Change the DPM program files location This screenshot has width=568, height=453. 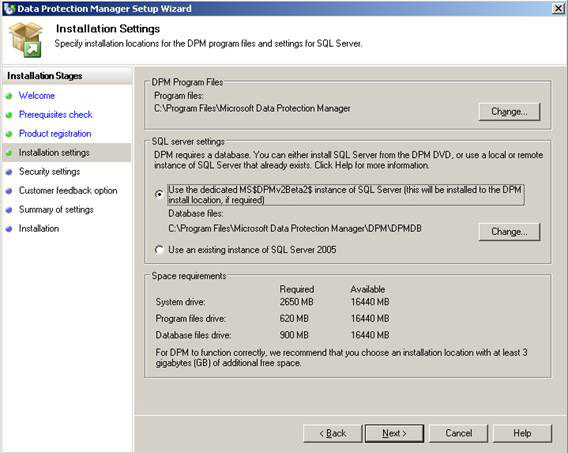click(509, 112)
